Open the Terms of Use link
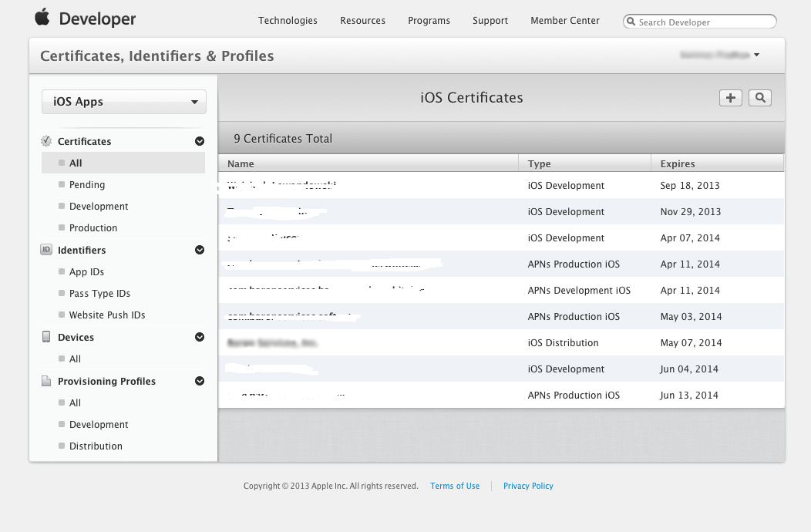This screenshot has height=532, width=811. 455,486
